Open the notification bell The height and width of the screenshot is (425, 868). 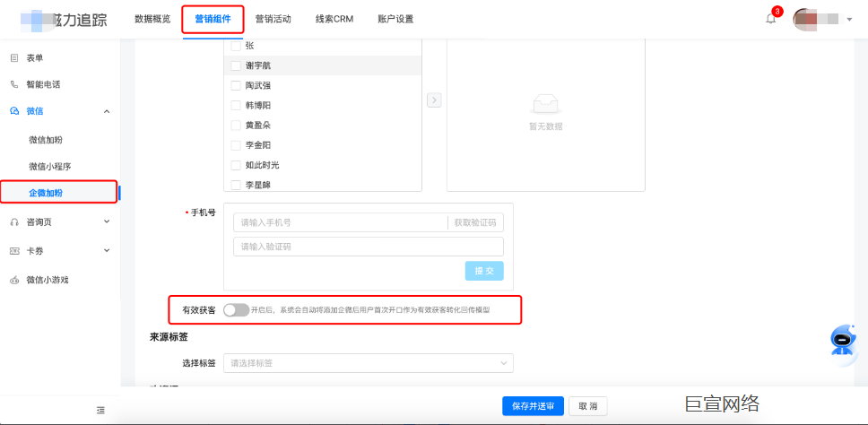770,19
